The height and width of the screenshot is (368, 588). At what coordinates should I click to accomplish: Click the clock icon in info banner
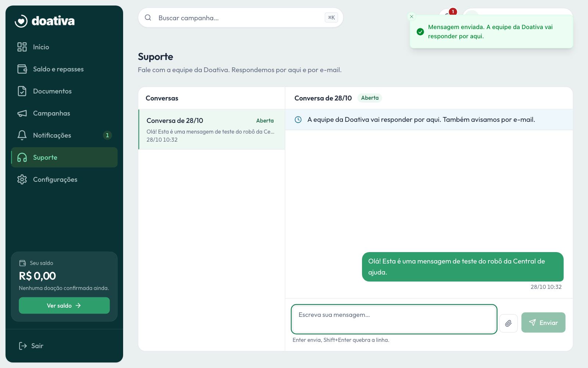[x=298, y=120]
